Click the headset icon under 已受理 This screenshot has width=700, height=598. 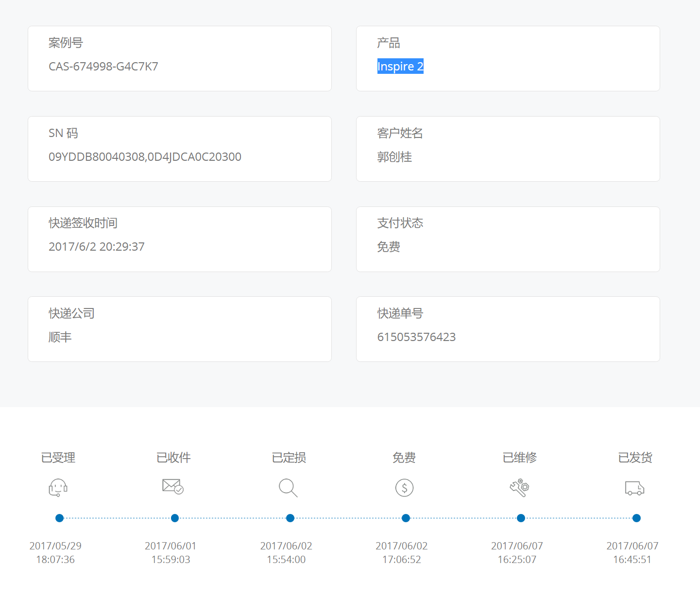point(58,487)
